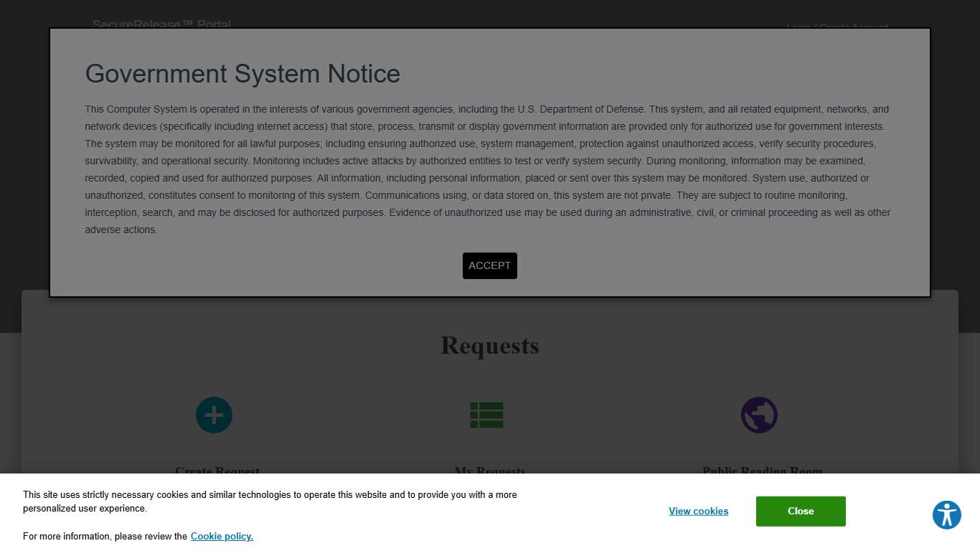Viewport: 980px width, 551px height.
Task: Select the My Requests label
Action: [490, 471]
